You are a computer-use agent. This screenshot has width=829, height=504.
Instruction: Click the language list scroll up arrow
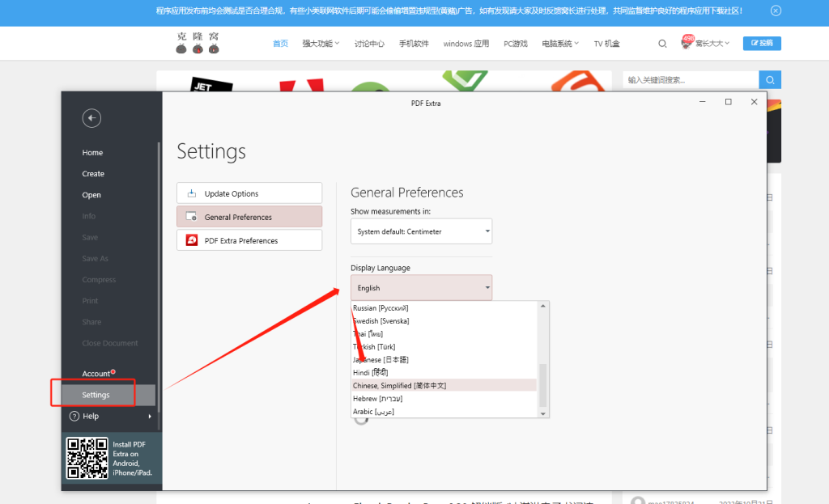pos(543,306)
